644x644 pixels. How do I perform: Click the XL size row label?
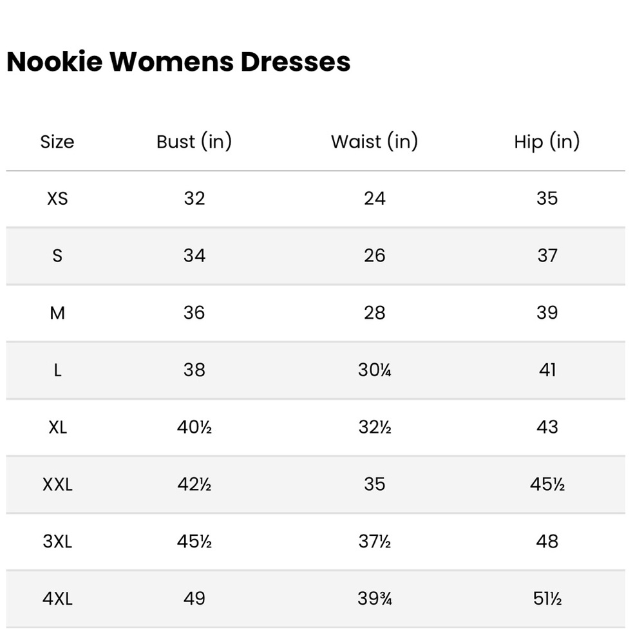pos(57,427)
